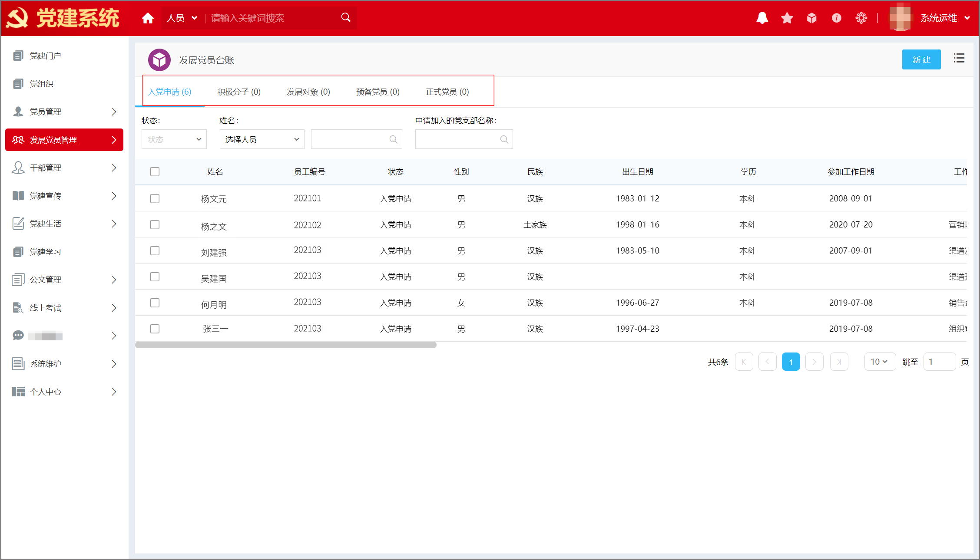Click the 党建宣传 book icon
The image size is (980, 560).
(18, 196)
